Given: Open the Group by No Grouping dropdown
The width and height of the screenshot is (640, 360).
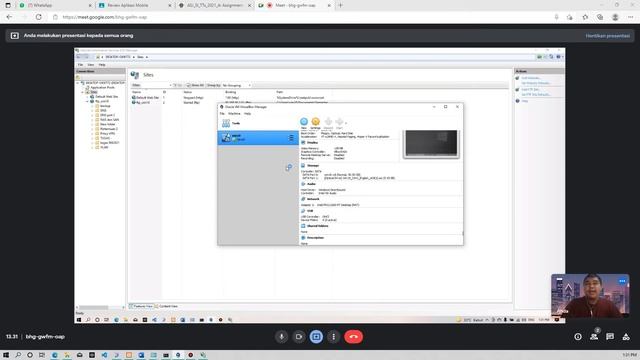Looking at the screenshot, I should tap(236, 85).
